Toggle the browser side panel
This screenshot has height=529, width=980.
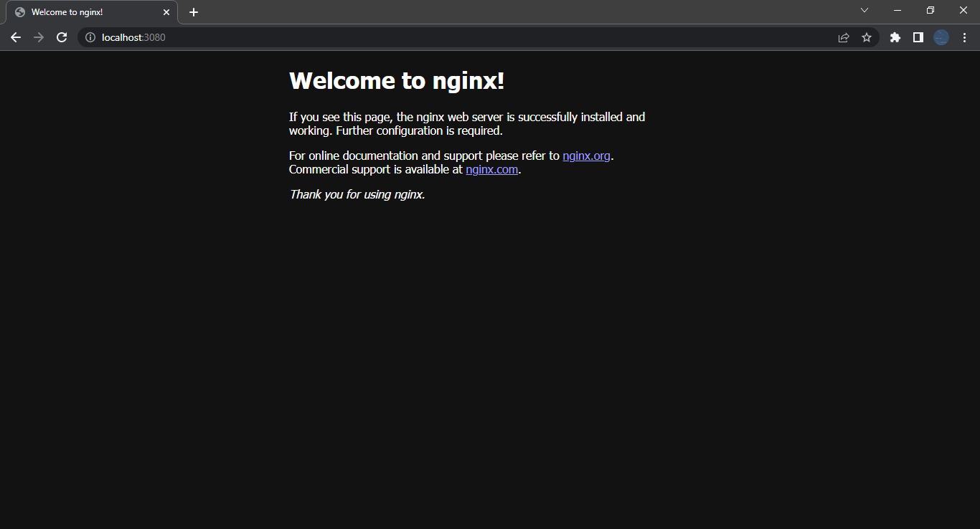(918, 37)
